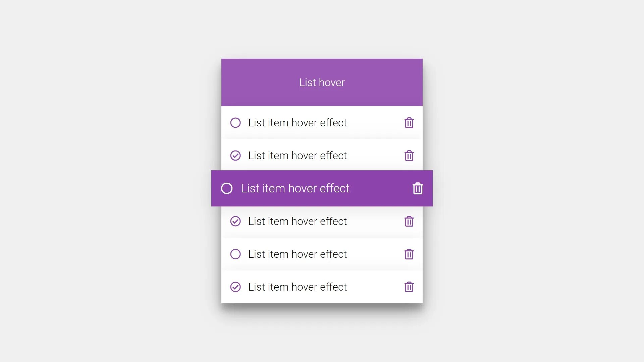Image resolution: width=644 pixels, height=362 pixels.
Task: Click the List item hover effect button row 1
Action: 322,122
